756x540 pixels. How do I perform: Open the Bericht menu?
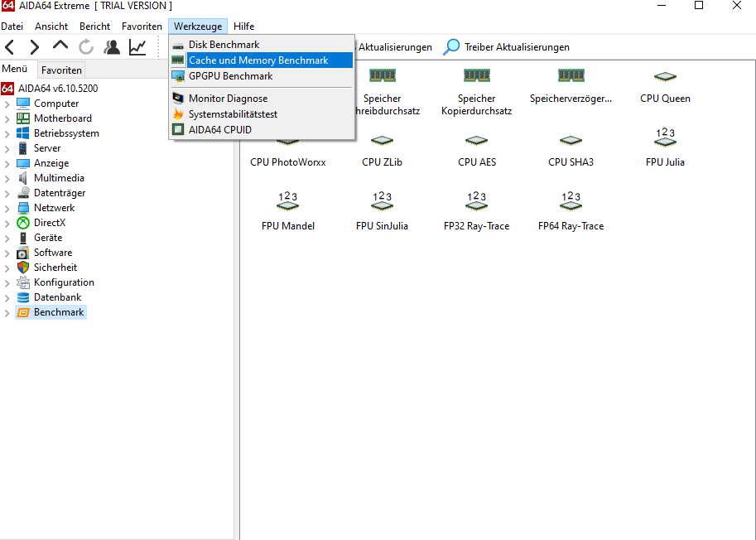point(94,26)
